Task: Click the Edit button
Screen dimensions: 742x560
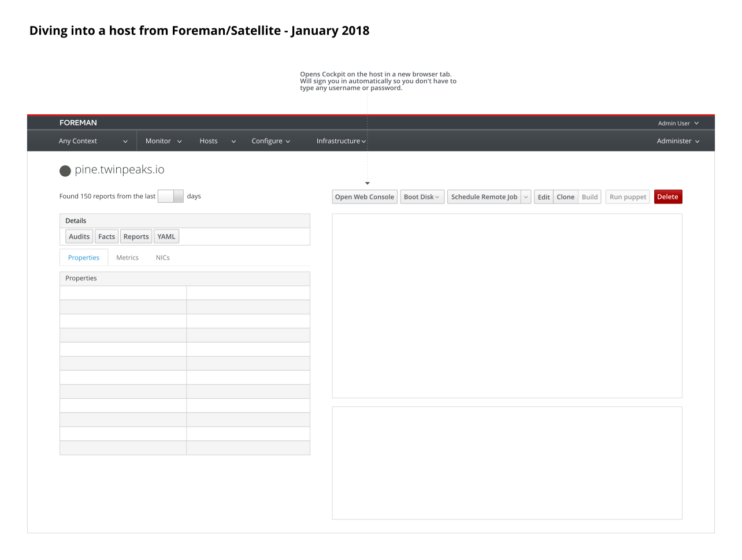Action: coord(544,197)
